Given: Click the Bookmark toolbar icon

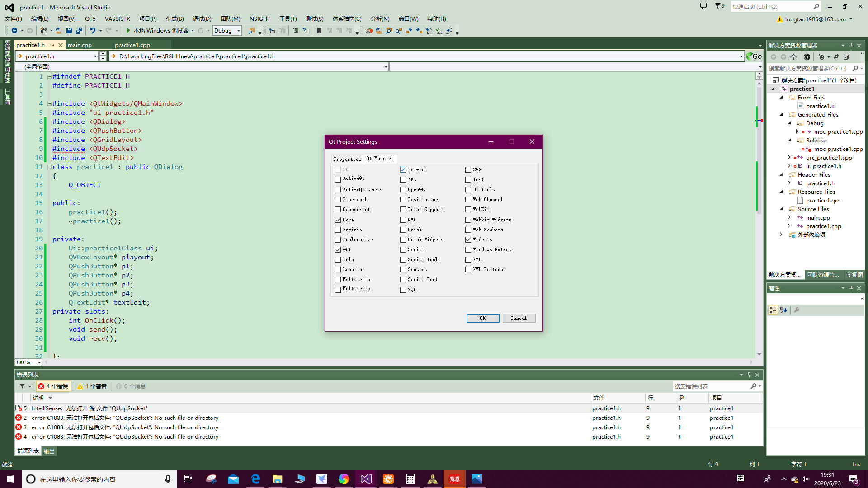Looking at the screenshot, I should (319, 31).
